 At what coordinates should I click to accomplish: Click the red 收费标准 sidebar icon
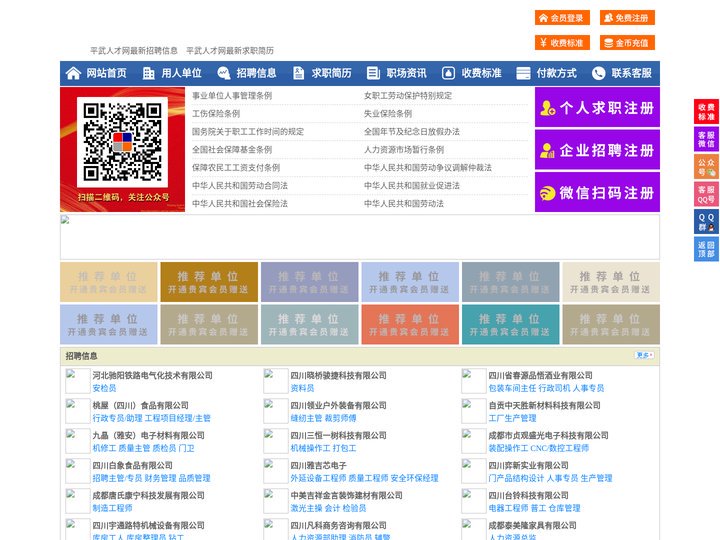coord(706,112)
